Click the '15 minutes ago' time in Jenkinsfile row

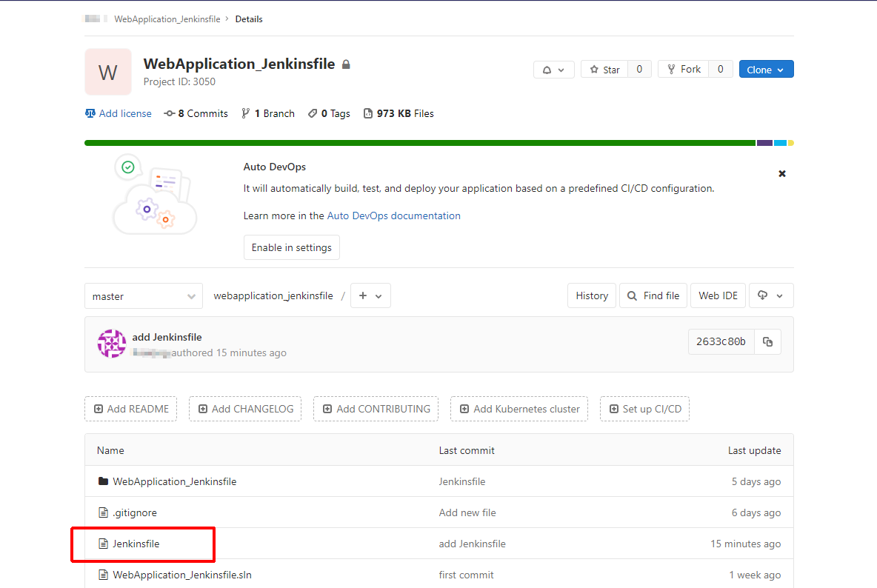point(746,544)
